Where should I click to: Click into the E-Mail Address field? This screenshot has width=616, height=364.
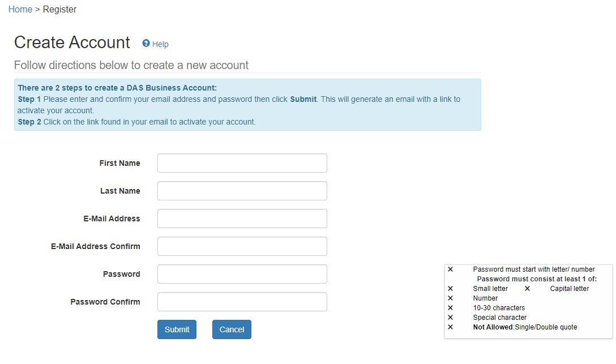[x=242, y=219]
